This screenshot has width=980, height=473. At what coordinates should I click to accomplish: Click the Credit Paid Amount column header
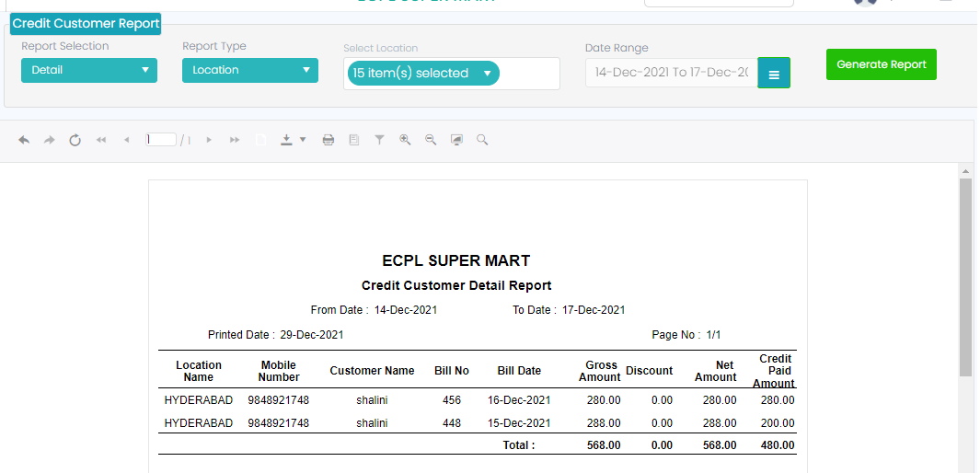click(x=775, y=371)
